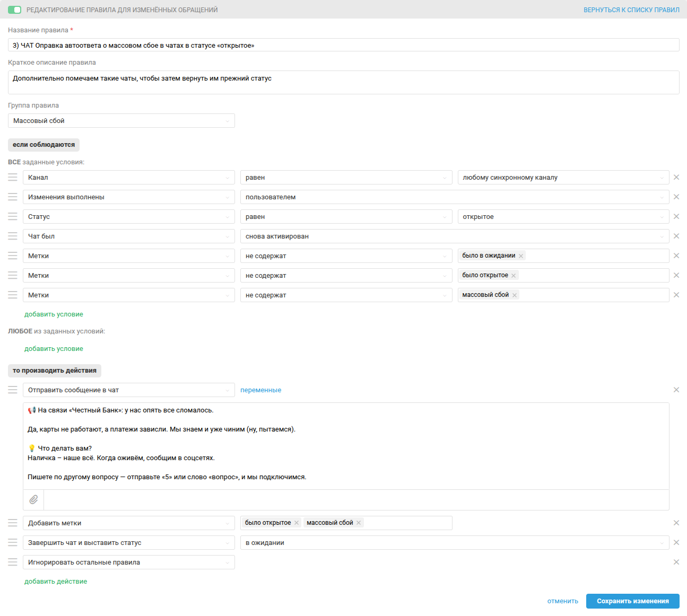Image resolution: width=687 pixels, height=616 pixels.
Task: Remove the 'Канал' condition row
Action: (676, 178)
